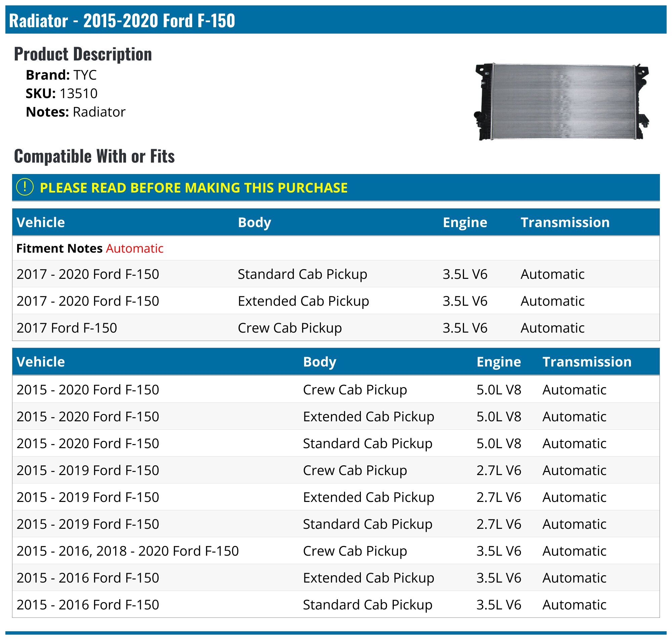Viewport: 672px width, 640px height.
Task: Click the 'Engine' header in the second table
Action: [x=499, y=361]
